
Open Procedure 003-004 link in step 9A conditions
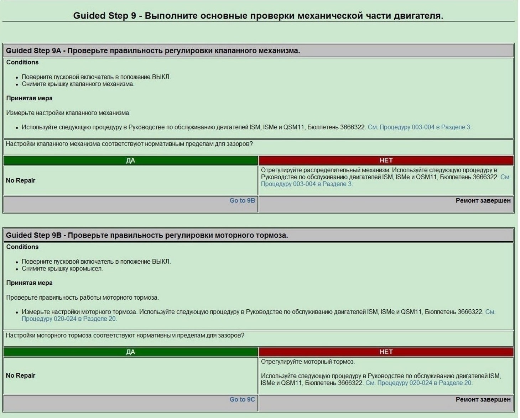419,127
